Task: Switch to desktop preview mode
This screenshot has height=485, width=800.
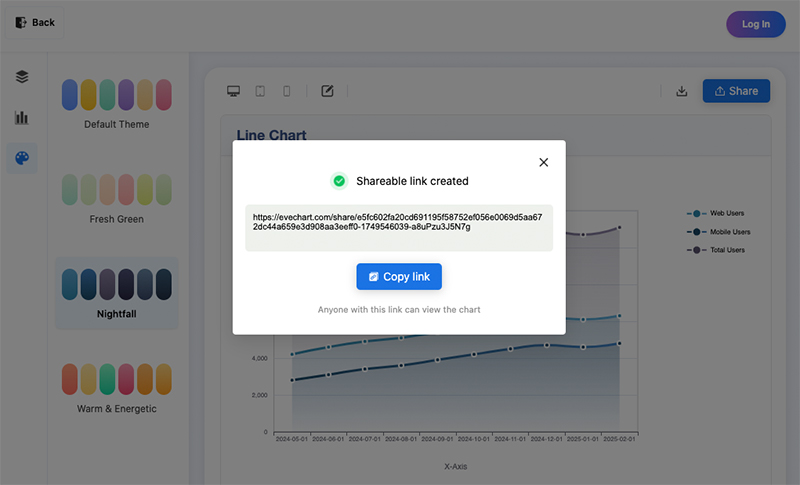Action: pyautogui.click(x=233, y=91)
